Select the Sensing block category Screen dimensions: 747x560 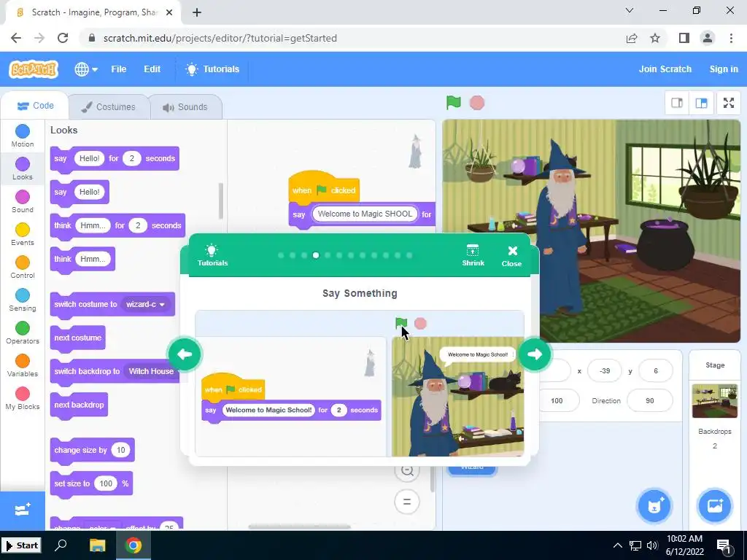point(23,300)
